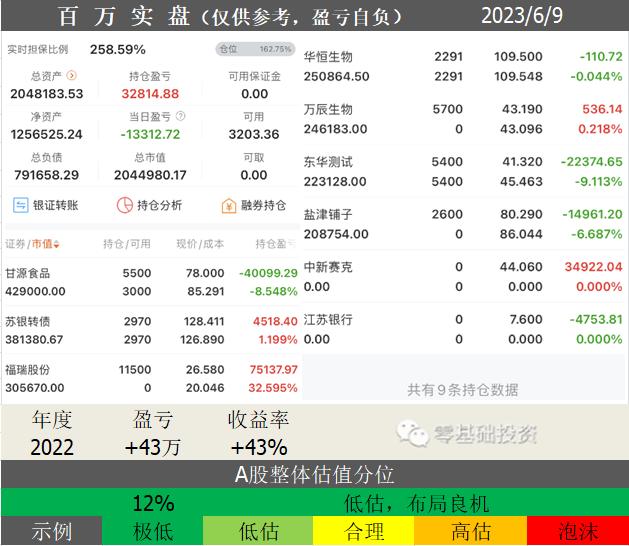Image resolution: width=629 pixels, height=546 pixels.
Task: Click total market value 2044980.17
Action: pyautogui.click(x=150, y=175)
